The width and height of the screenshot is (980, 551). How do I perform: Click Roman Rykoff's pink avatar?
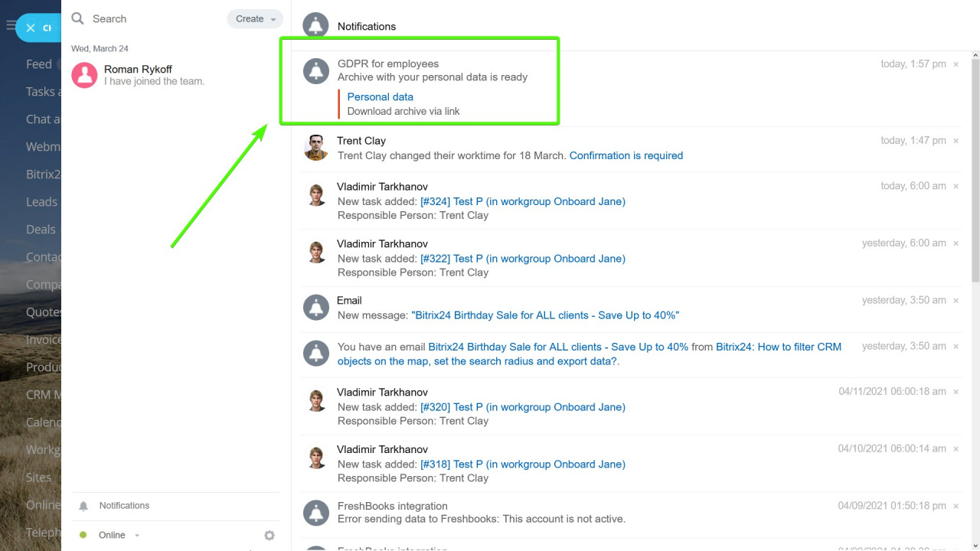pyautogui.click(x=84, y=75)
